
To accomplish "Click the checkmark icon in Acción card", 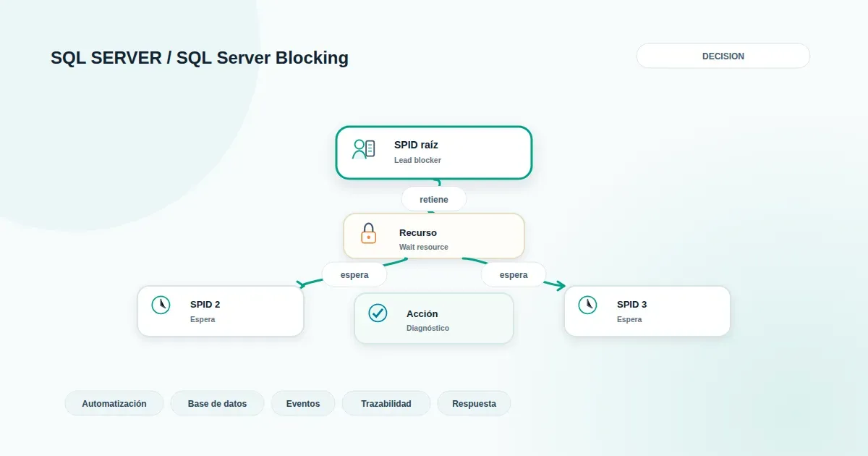I will coord(378,313).
